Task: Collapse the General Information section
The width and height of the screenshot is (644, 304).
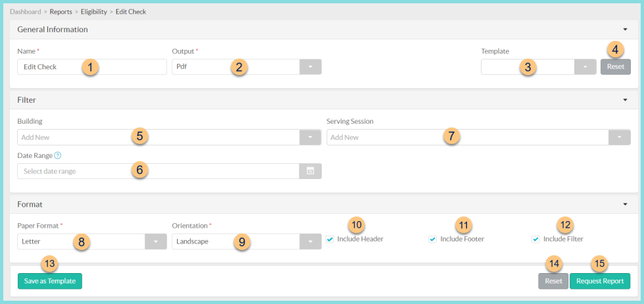Action: point(625,30)
